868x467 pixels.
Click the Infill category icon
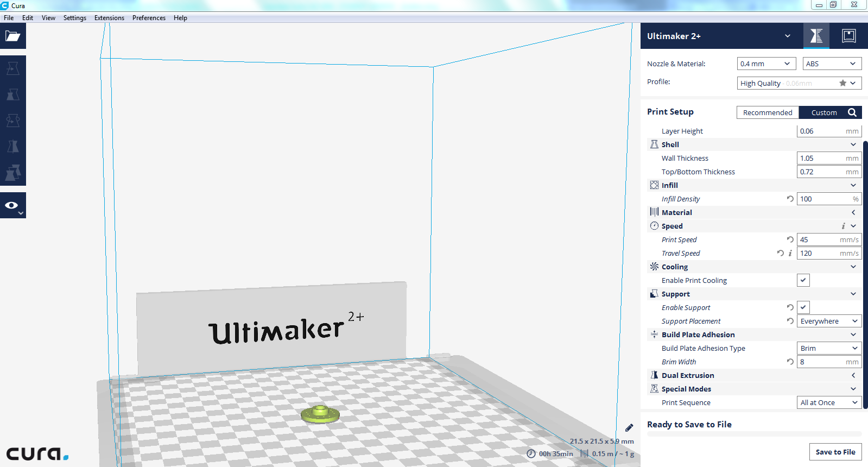654,185
